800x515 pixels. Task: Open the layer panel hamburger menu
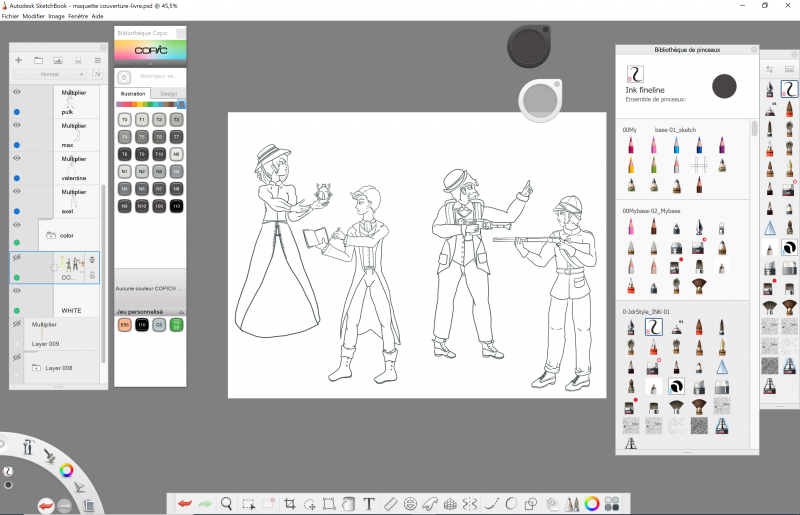pyautogui.click(x=97, y=60)
